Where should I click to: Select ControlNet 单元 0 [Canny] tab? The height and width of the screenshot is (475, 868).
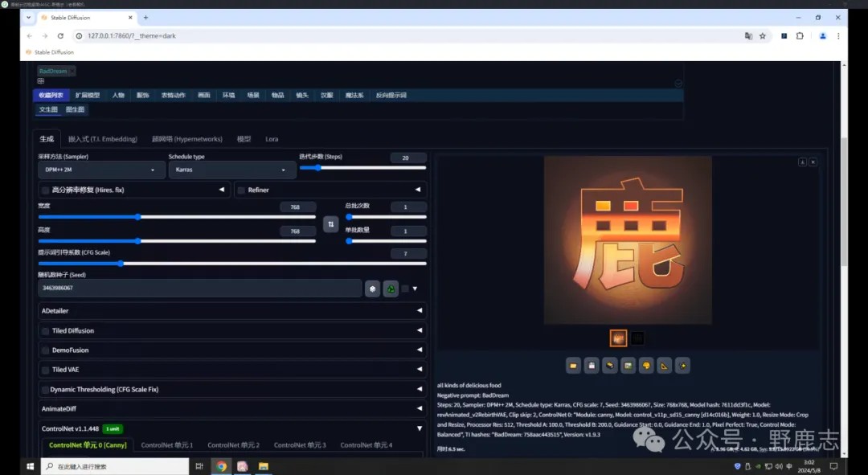(88, 445)
